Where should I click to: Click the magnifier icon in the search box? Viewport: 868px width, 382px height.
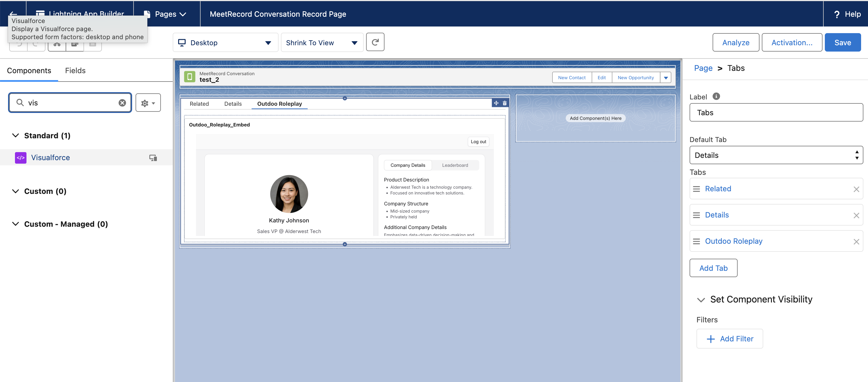point(20,103)
